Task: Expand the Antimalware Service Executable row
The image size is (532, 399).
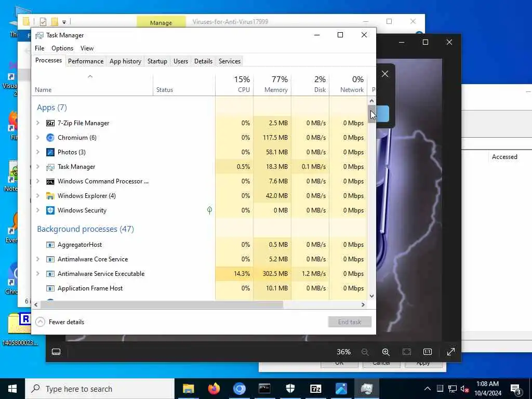Action: pos(38,274)
